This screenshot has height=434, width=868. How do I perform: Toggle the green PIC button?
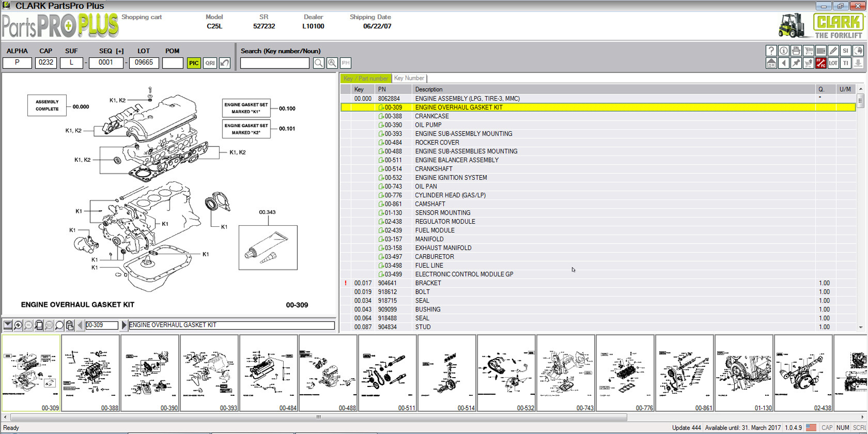coord(194,63)
